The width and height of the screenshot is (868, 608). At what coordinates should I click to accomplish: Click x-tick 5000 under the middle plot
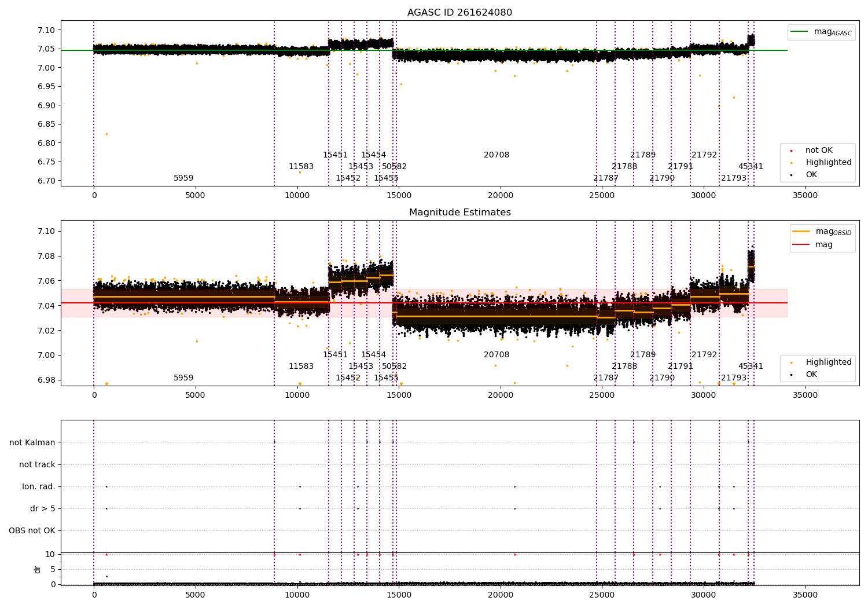coord(196,395)
